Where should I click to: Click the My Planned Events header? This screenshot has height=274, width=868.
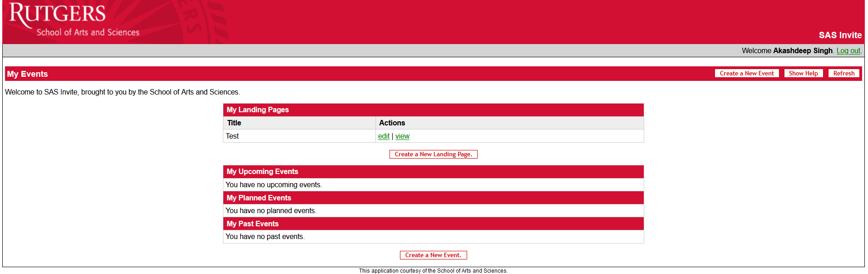click(x=434, y=198)
